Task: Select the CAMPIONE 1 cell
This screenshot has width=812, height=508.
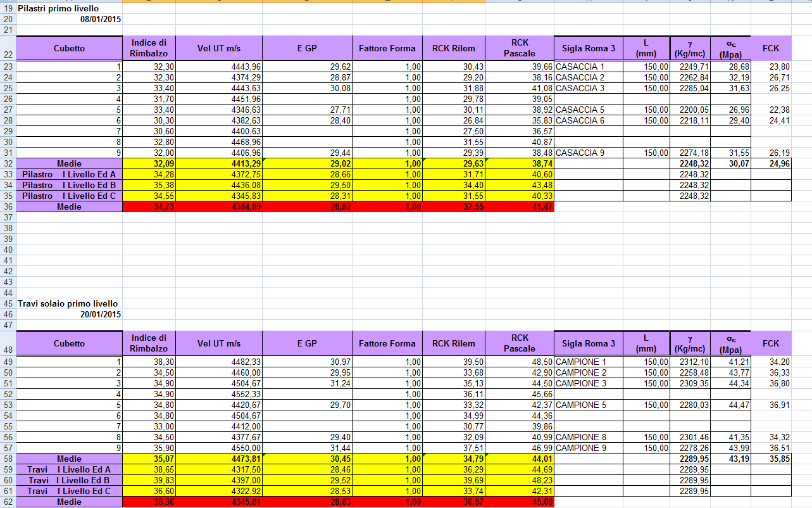Action: [x=589, y=362]
